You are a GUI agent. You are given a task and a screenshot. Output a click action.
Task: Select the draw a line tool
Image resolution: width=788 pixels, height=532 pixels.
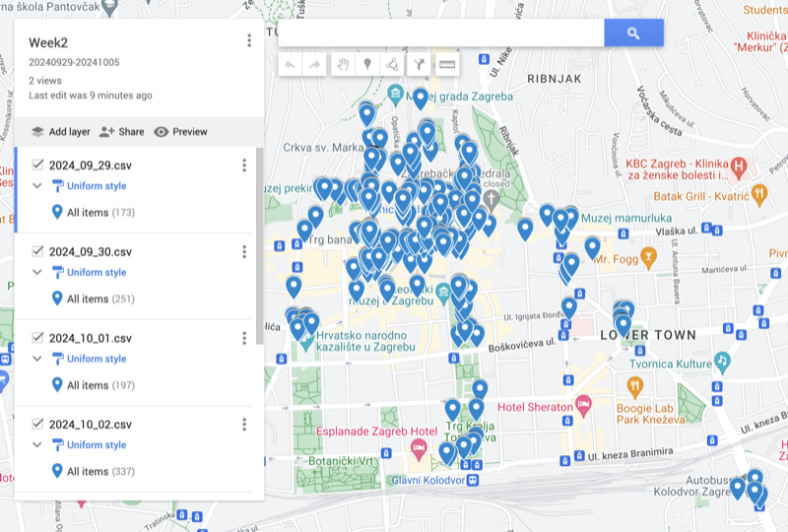click(x=393, y=65)
